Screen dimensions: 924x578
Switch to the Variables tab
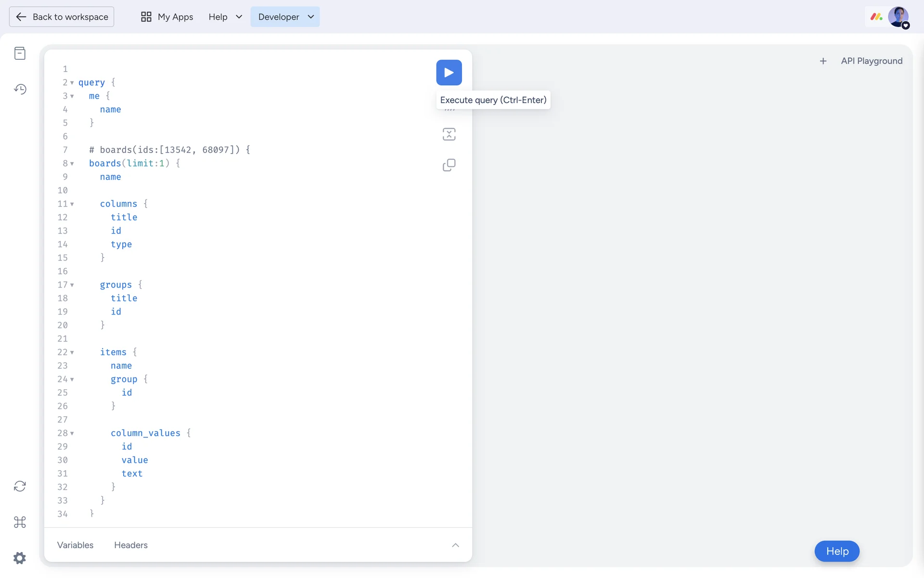coord(75,545)
